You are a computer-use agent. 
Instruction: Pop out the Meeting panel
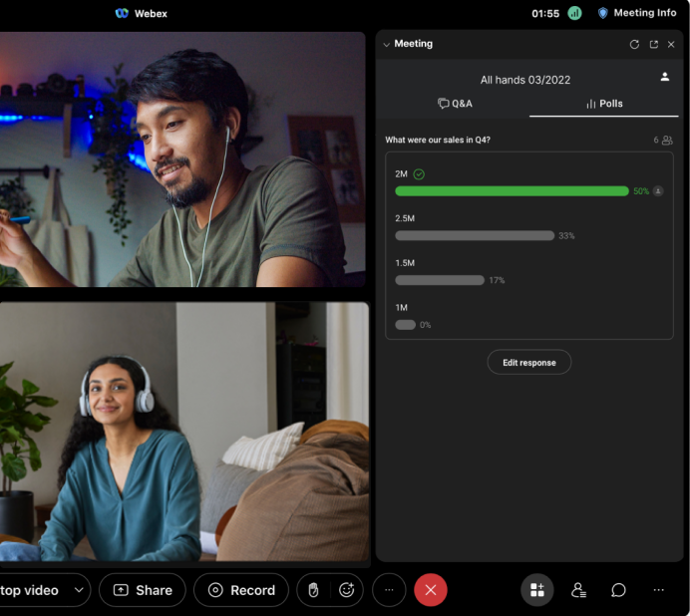(653, 44)
